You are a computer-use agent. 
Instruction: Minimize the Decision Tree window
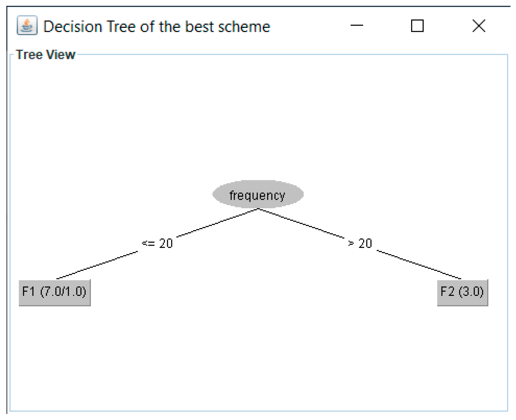[357, 26]
